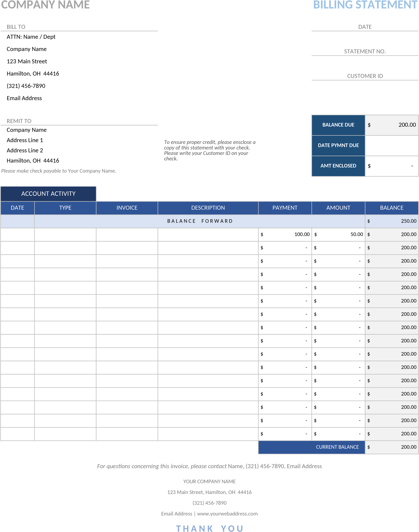Select the BALANCE column header
This screenshot has height=532, width=419.
click(392, 208)
